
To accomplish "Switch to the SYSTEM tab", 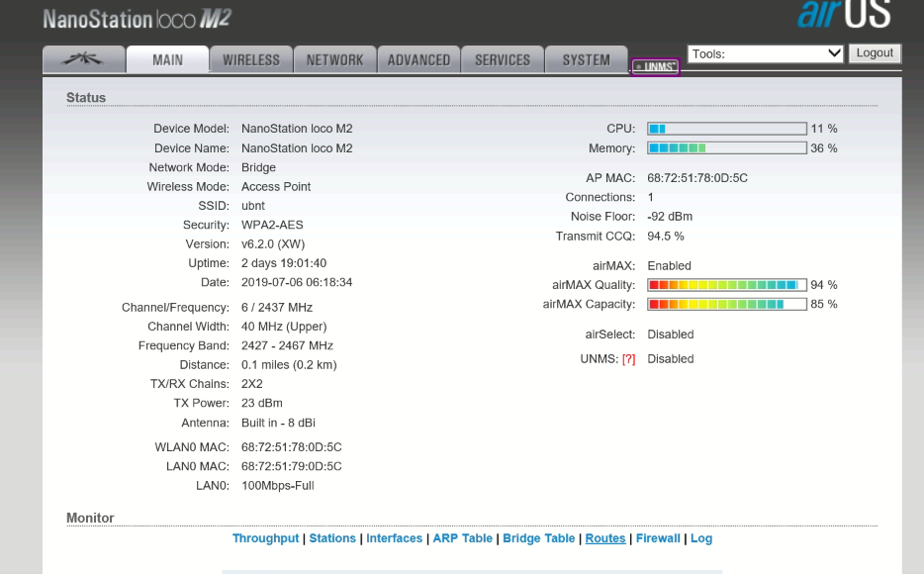I will pyautogui.click(x=587, y=59).
